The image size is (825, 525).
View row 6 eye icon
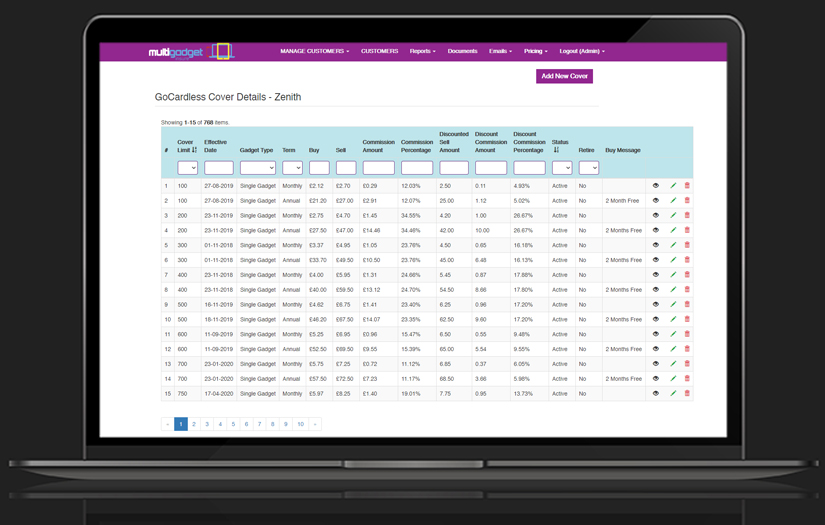pos(656,260)
